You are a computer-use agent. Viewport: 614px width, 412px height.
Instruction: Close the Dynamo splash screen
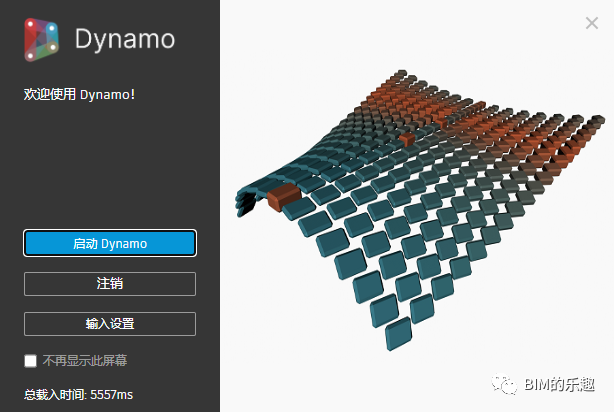click(592, 23)
